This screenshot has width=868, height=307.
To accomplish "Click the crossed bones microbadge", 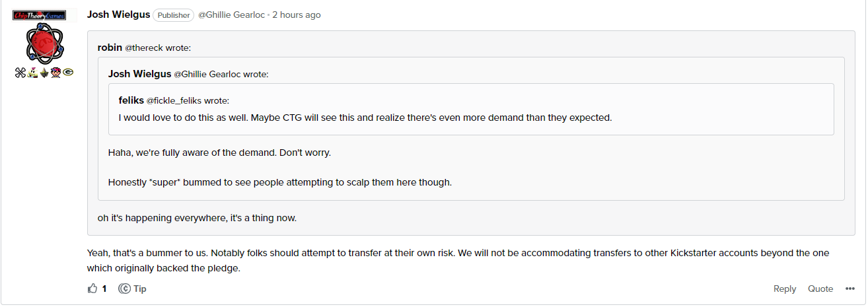I will 20,72.
